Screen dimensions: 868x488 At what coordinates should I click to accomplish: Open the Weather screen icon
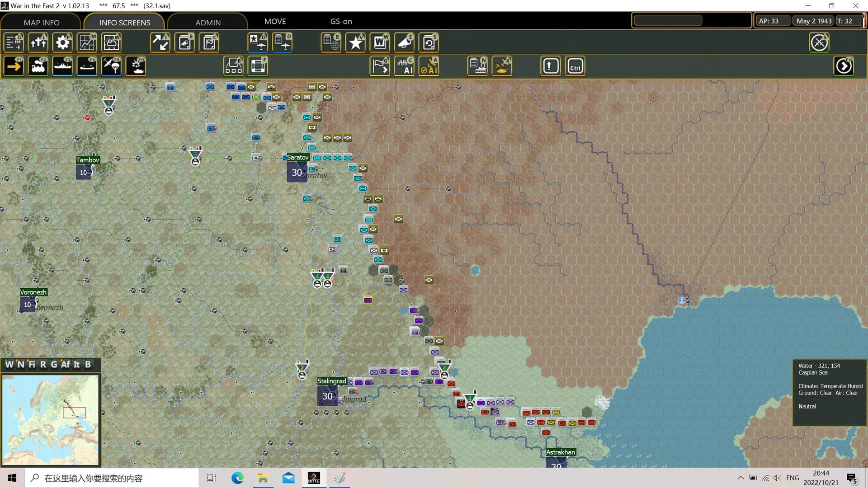tap(111, 42)
